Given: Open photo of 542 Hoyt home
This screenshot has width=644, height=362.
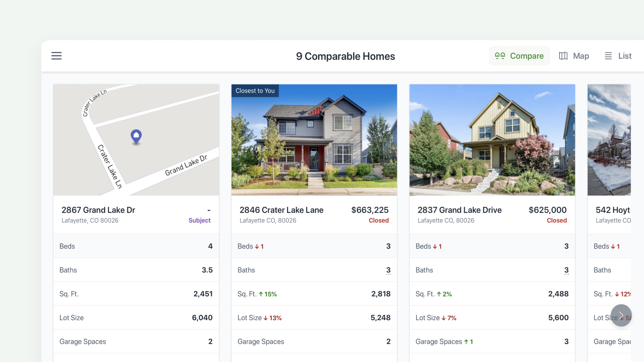Looking at the screenshot, I should pyautogui.click(x=609, y=140).
